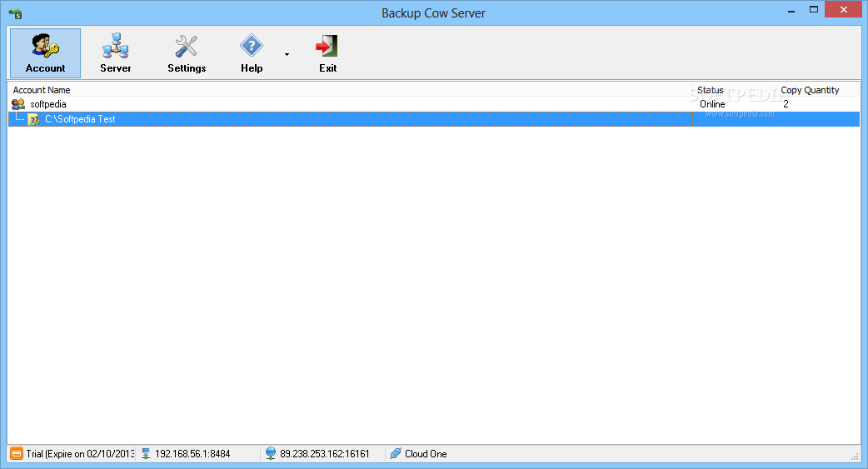Image resolution: width=868 pixels, height=469 pixels.
Task: Click the Backup Cow app title icon
Action: (15, 13)
